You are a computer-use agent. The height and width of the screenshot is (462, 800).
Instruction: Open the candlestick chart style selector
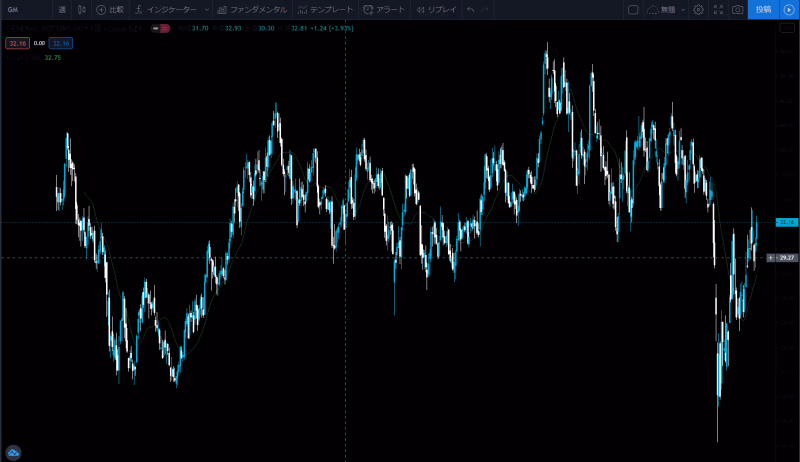82,9
